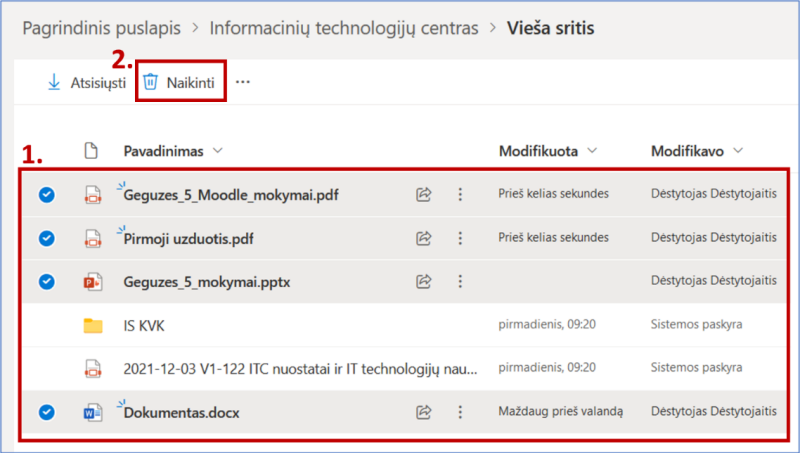Screen dimensions: 800x453
Task: Open the Informacinių technologijų centras breadcrumb
Action: [345, 28]
